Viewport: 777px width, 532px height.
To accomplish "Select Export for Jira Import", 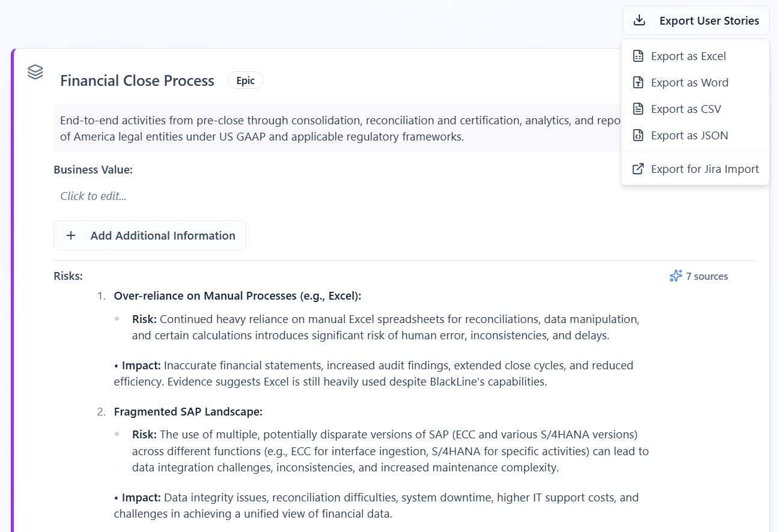I will 705,169.
